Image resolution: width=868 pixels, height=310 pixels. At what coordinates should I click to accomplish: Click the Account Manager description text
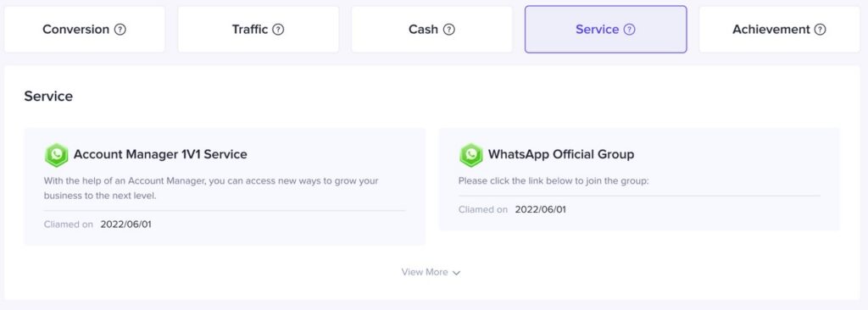click(211, 188)
